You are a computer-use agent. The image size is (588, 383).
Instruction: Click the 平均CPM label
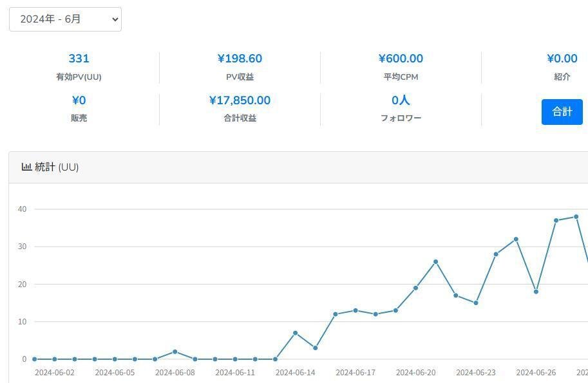401,77
